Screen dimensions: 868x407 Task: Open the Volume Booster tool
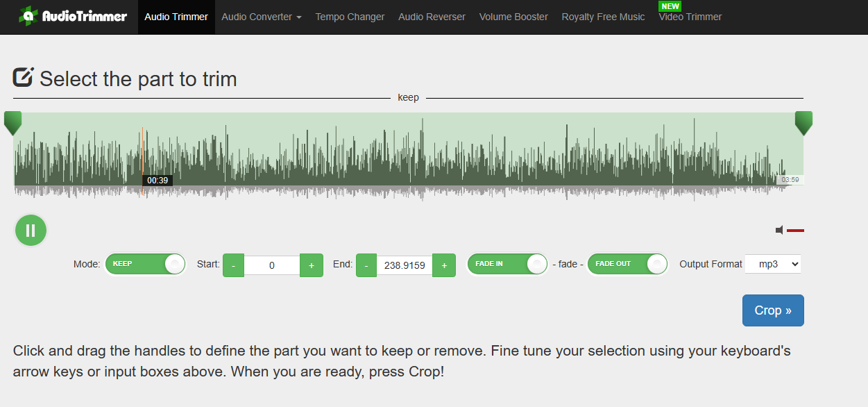pyautogui.click(x=513, y=17)
